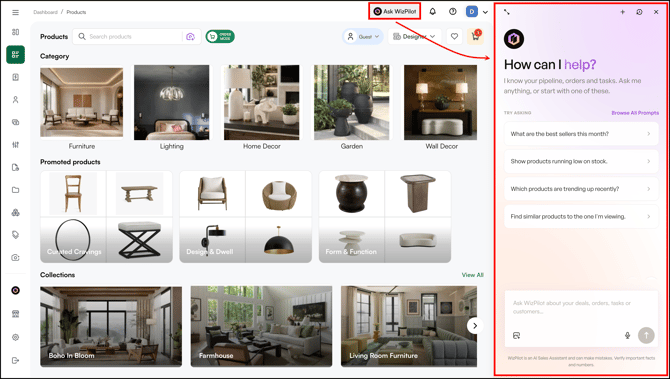The image size is (670, 379).
Task: Open the price tag icon in the sidebar
Action: click(15, 235)
